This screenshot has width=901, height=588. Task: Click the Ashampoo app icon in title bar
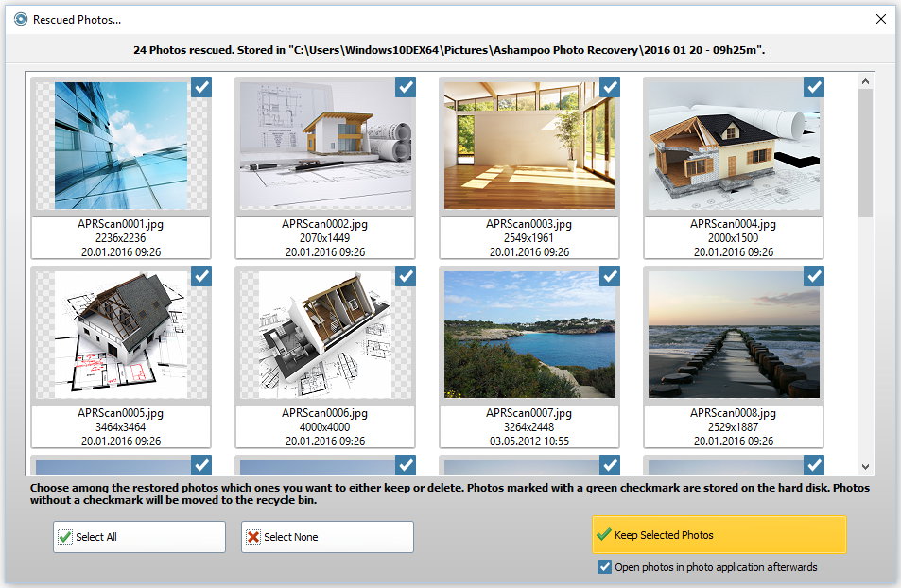click(20, 19)
